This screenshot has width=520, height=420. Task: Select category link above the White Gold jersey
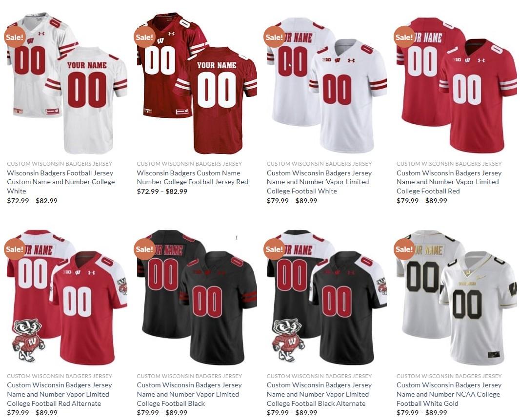point(449,376)
